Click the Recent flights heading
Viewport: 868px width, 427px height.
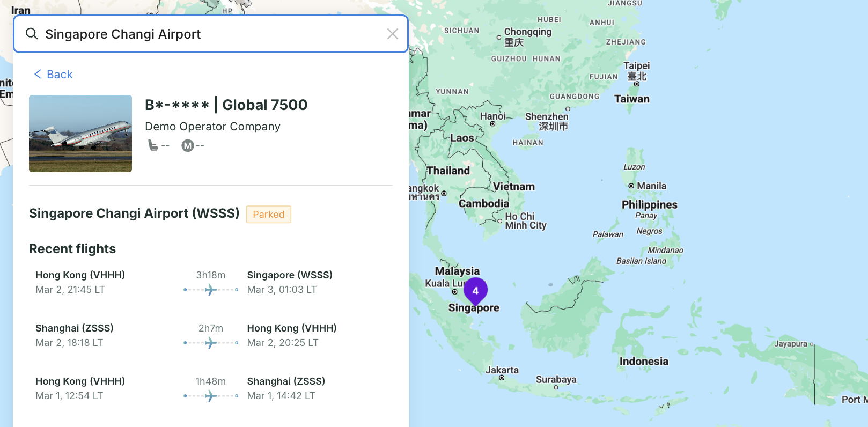pyautogui.click(x=72, y=249)
